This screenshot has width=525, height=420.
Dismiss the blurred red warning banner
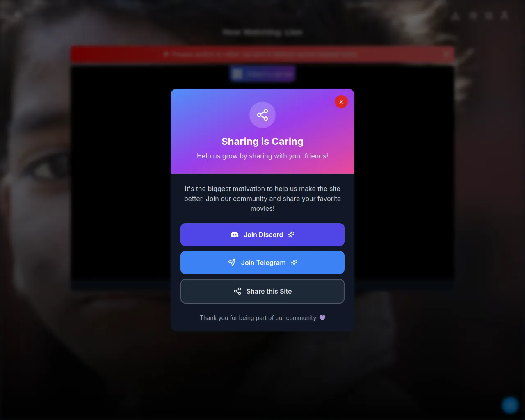pos(446,54)
